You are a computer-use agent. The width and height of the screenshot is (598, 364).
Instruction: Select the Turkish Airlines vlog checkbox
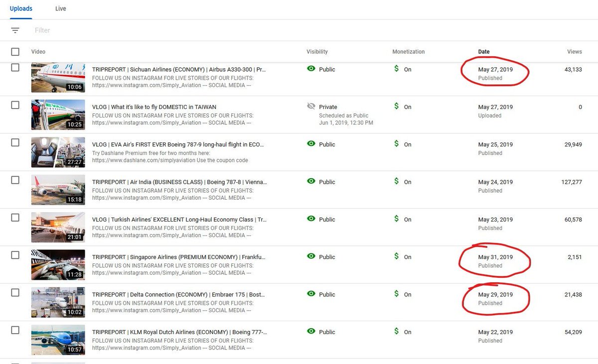(15, 218)
